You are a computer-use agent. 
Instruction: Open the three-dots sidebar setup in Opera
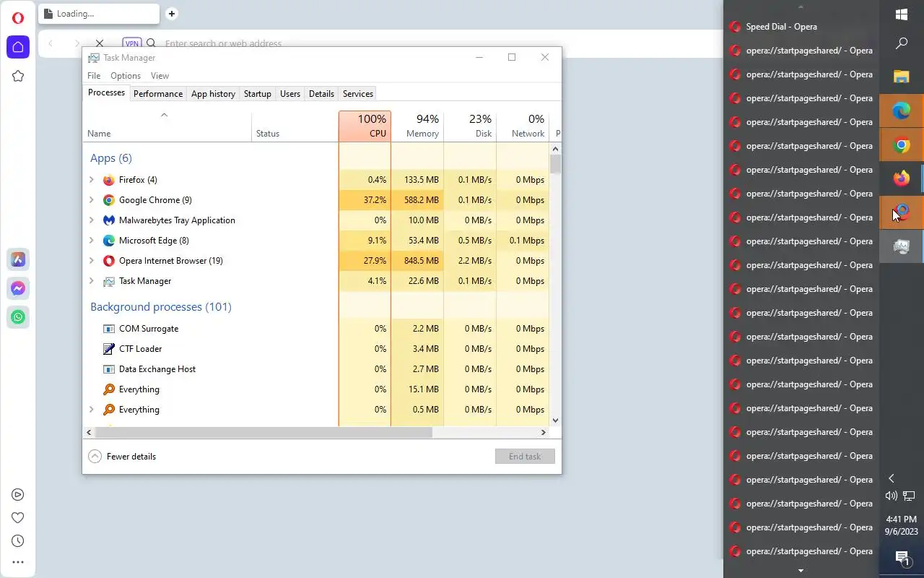[x=18, y=562]
